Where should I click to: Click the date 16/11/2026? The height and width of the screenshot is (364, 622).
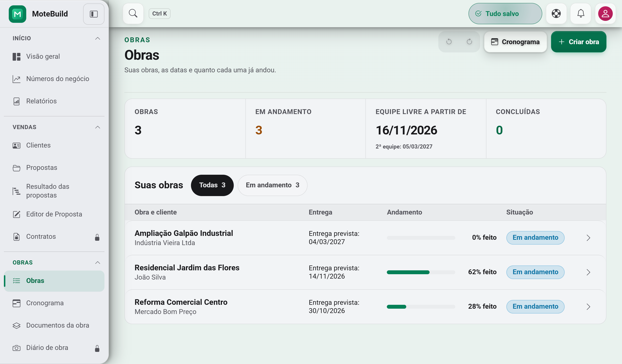[406, 130]
